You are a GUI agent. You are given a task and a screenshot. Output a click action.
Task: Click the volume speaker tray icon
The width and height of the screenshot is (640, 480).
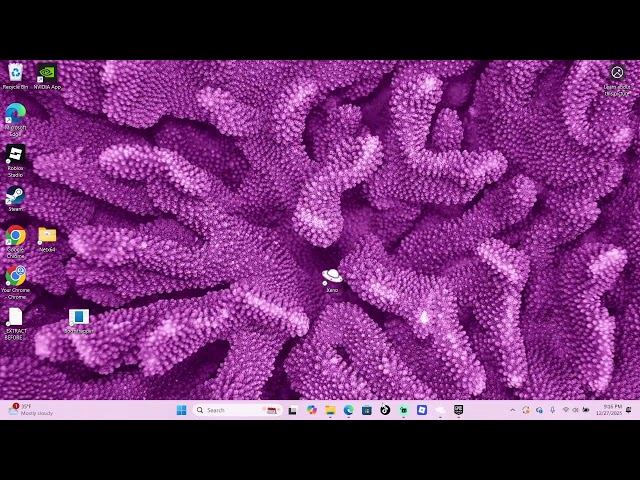(x=576, y=410)
